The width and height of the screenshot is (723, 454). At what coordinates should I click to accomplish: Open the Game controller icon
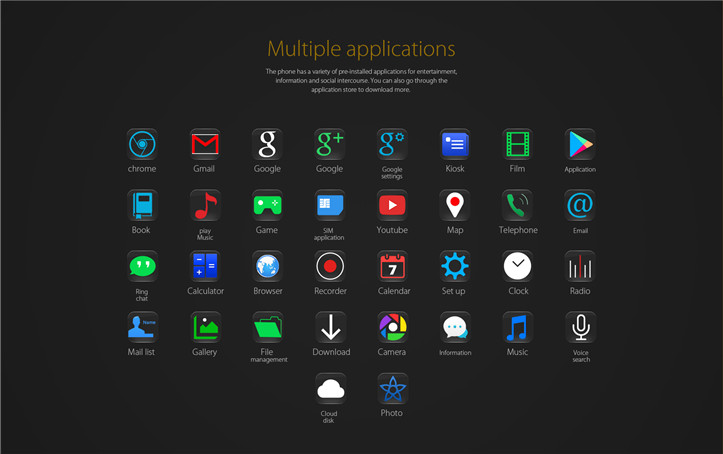coord(267,205)
